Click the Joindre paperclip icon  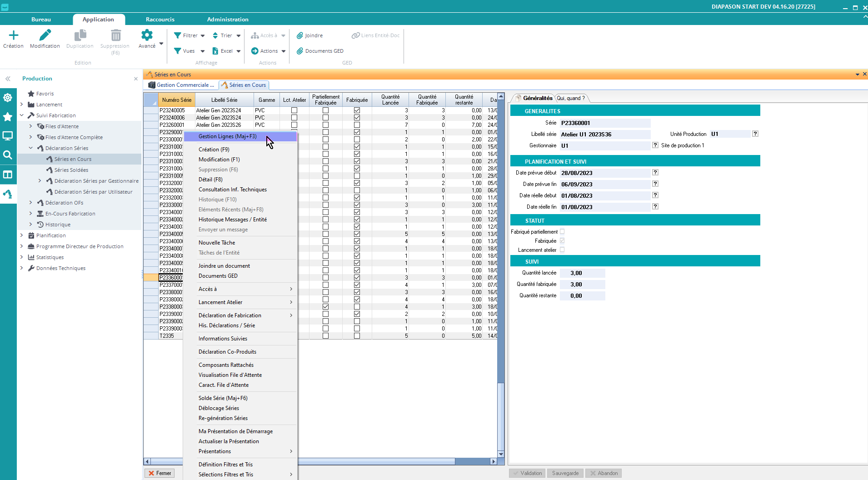click(x=300, y=35)
